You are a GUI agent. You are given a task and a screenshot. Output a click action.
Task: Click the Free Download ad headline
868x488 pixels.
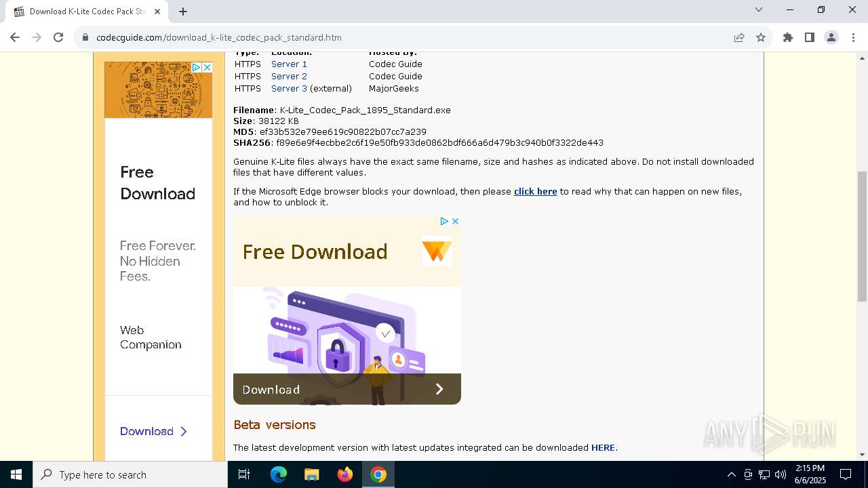click(315, 251)
